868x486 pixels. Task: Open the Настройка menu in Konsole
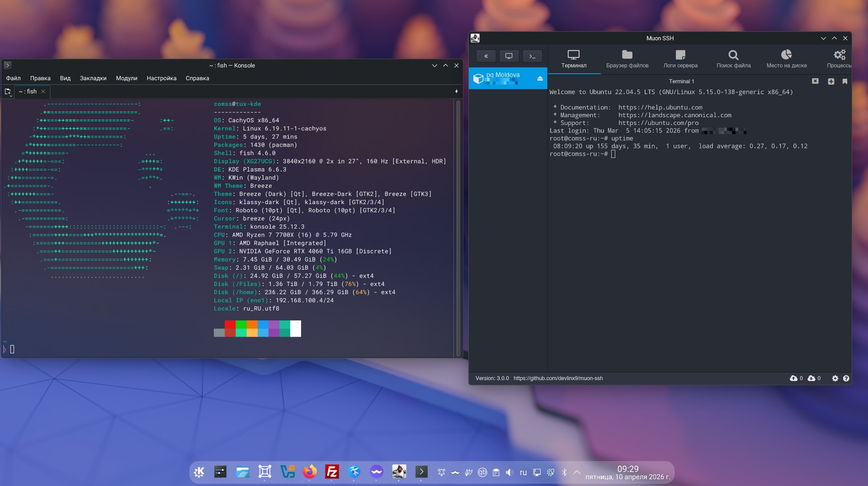[161, 78]
